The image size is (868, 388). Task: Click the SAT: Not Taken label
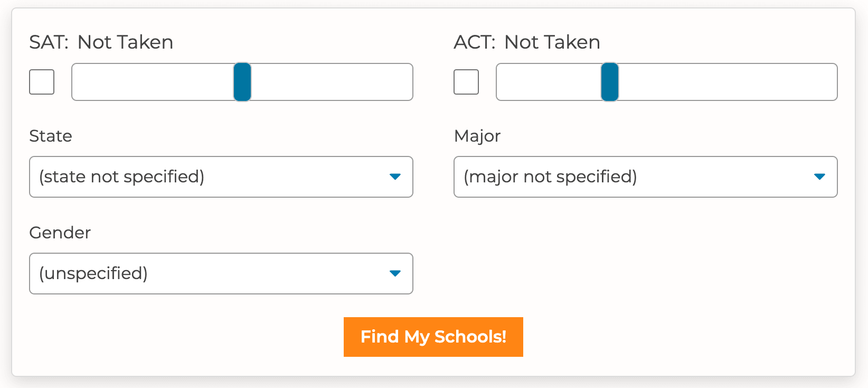coord(101,42)
